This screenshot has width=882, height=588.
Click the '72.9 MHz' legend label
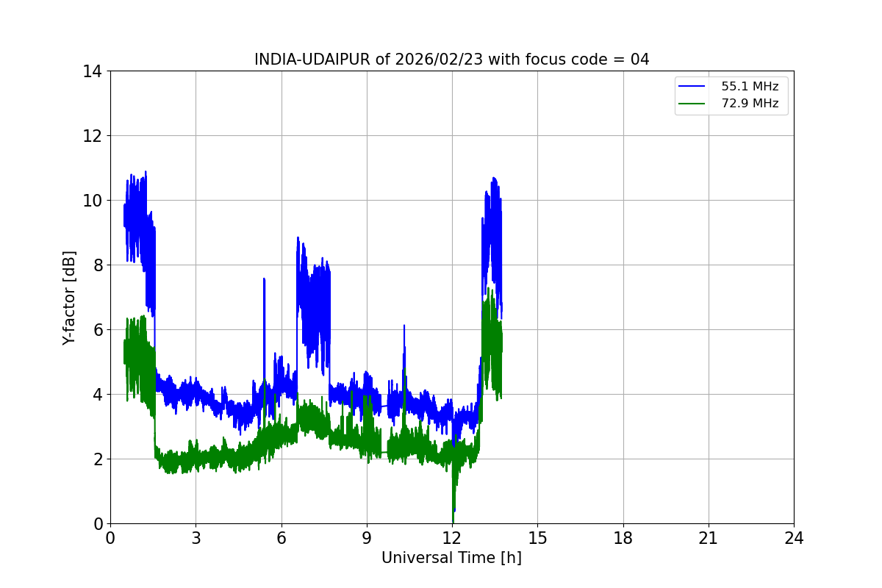(x=750, y=104)
